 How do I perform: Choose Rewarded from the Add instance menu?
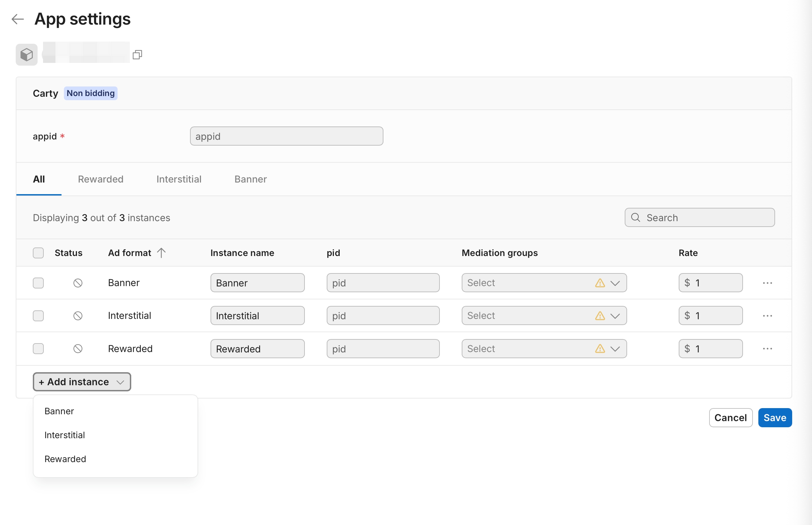65,459
